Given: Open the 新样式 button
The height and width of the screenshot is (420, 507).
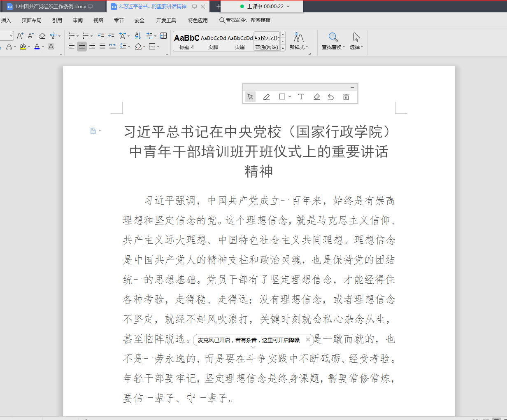Looking at the screenshot, I should 298,40.
